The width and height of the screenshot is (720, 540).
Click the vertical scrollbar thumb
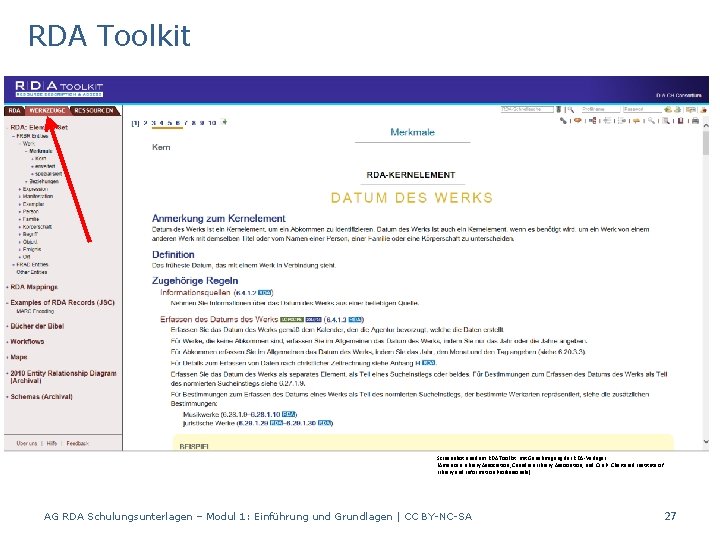706,142
